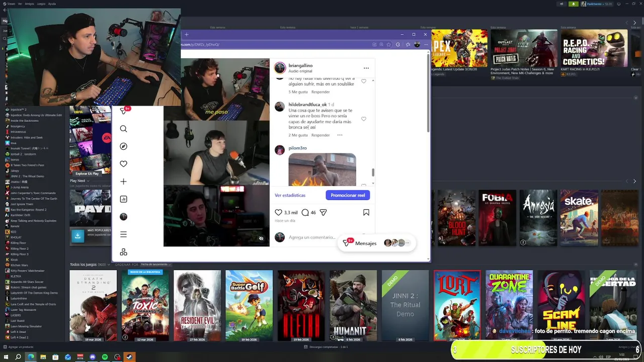Open the Toxic Commando game cover
644x362 pixels.
click(x=145, y=306)
